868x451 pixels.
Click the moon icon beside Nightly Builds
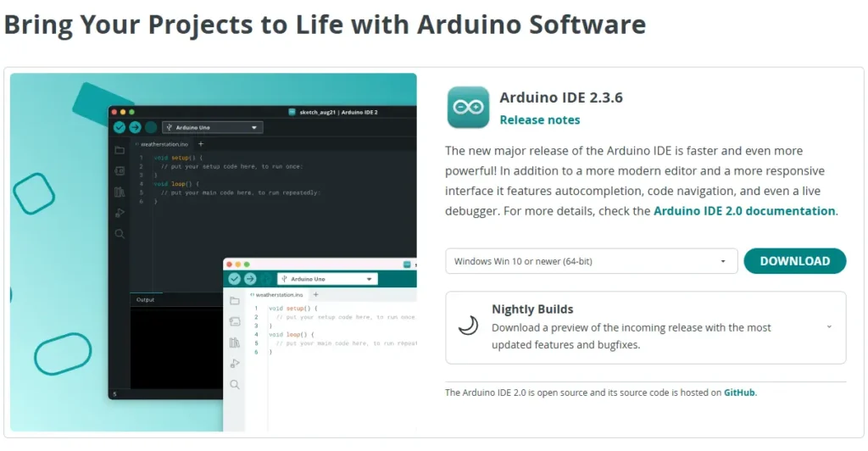click(468, 326)
